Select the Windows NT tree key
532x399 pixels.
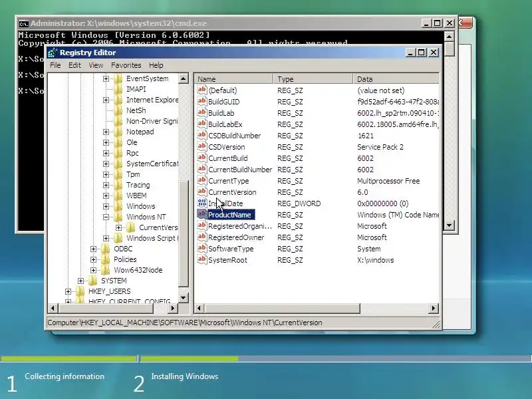tap(146, 217)
